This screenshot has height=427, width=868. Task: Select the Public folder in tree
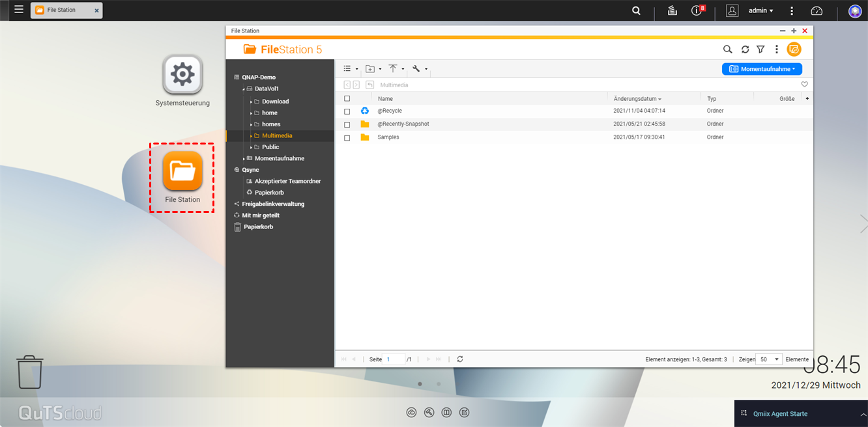[270, 147]
